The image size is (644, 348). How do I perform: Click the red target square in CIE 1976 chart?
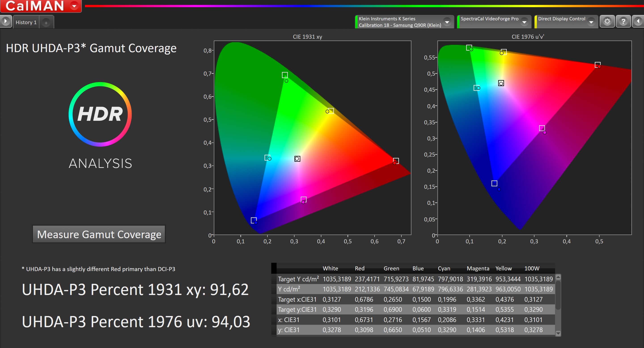point(597,65)
